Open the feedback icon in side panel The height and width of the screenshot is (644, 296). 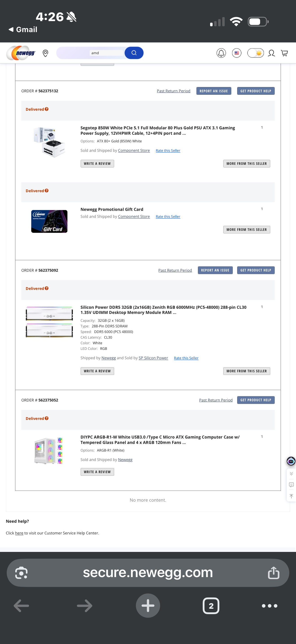[x=291, y=485]
